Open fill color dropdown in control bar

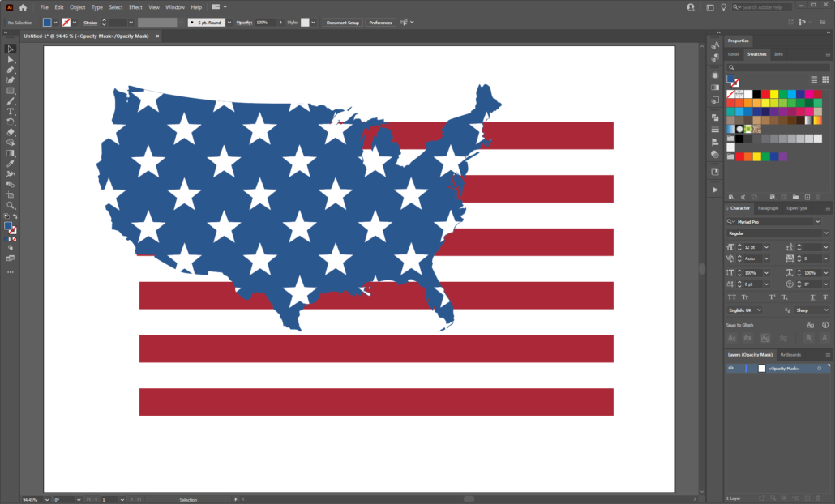(x=55, y=23)
